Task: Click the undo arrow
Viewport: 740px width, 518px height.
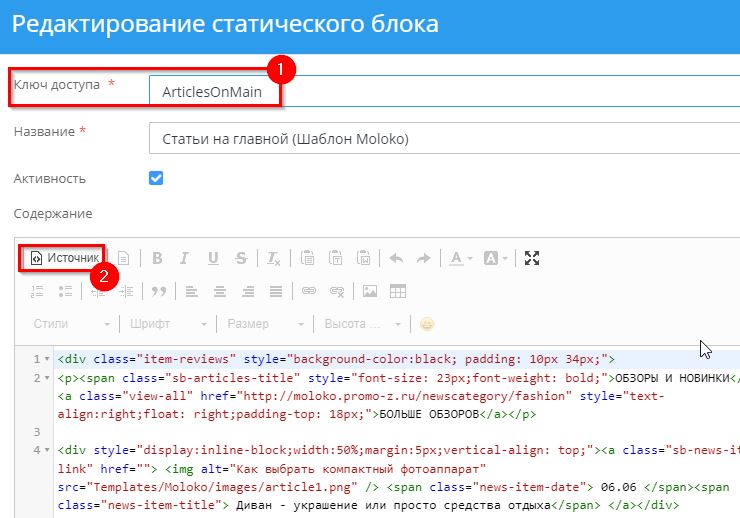Action: click(x=396, y=258)
